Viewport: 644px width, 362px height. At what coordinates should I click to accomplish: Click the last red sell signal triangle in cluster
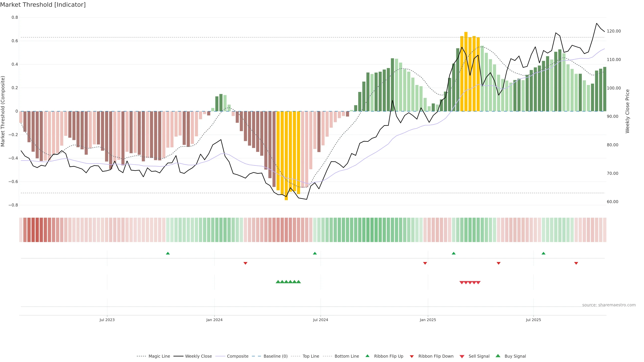(478, 283)
